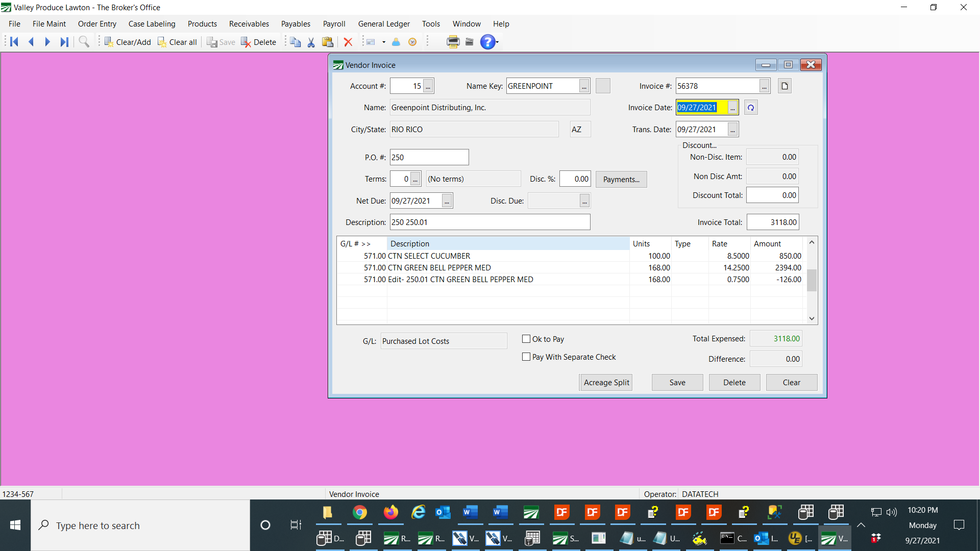Click the Payments... button

click(621, 180)
